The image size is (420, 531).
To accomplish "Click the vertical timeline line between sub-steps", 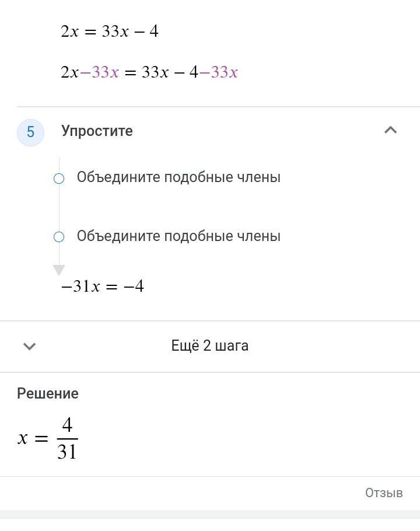I will 59,208.
